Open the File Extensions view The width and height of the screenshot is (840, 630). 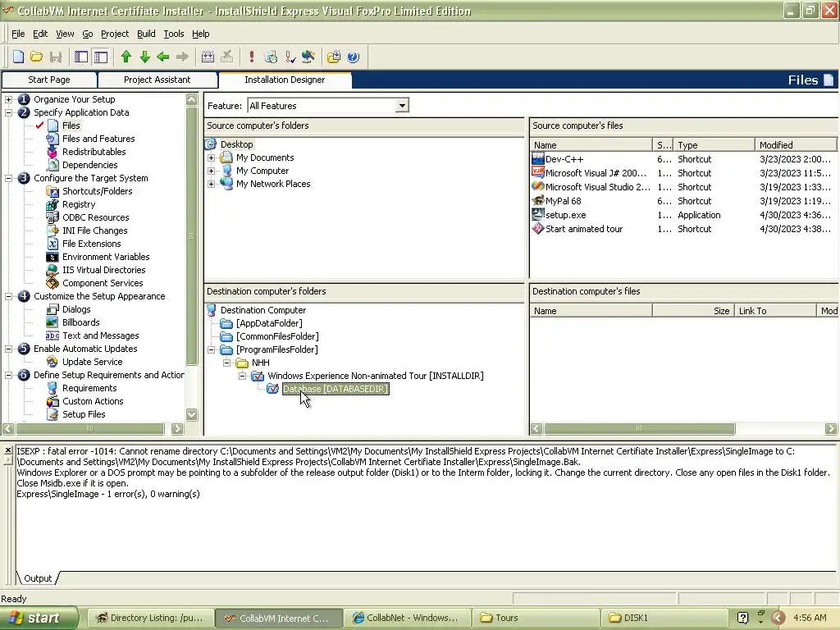pyautogui.click(x=92, y=244)
